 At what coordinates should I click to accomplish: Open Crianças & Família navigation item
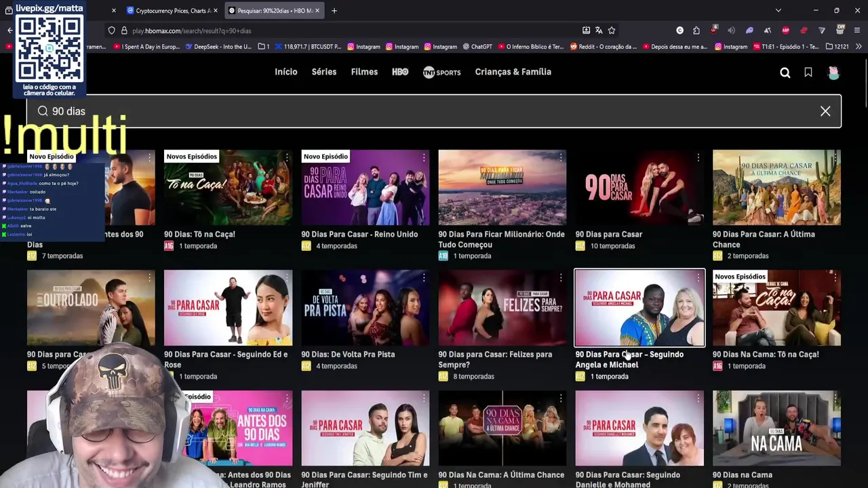point(513,72)
